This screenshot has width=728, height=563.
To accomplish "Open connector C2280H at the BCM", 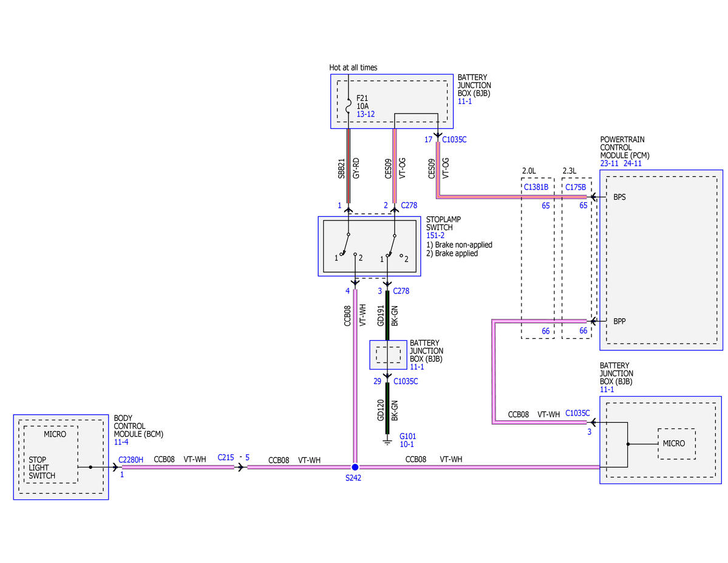I will pos(131,460).
